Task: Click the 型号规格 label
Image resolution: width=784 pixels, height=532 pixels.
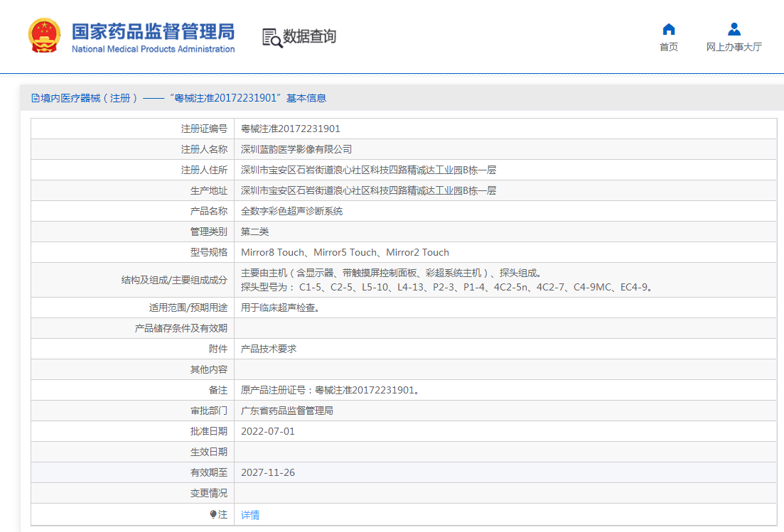Action: pos(209,252)
